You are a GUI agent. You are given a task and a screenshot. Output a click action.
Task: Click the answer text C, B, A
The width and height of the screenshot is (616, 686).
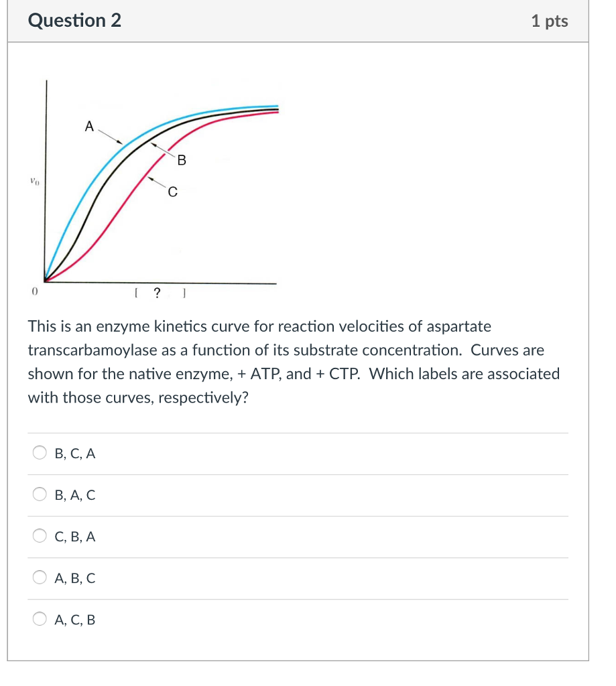point(74,537)
